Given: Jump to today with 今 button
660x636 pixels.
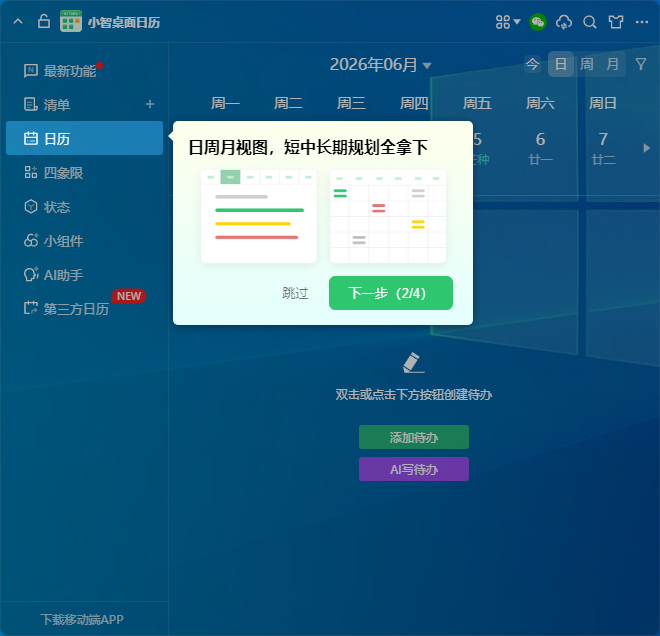Looking at the screenshot, I should 532,64.
